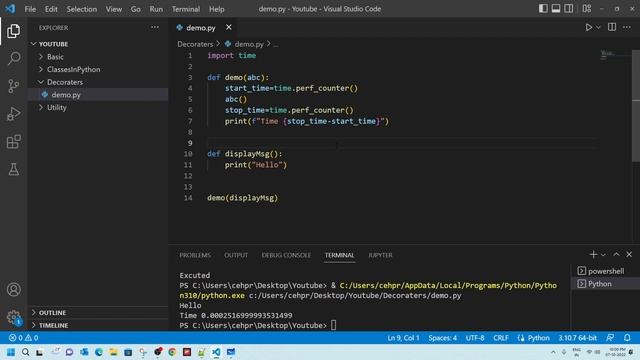Toggle bottom panel layout icon

tap(556, 9)
